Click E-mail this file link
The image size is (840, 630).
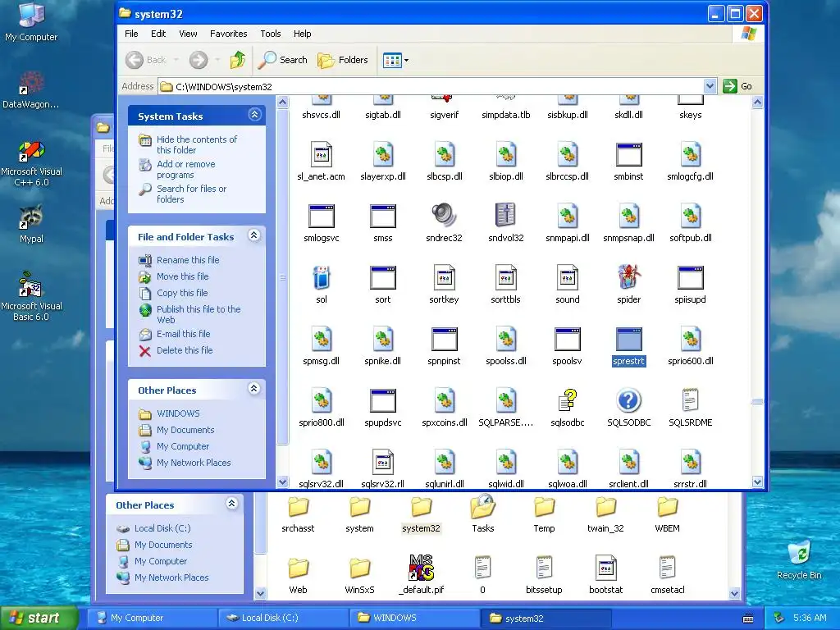pos(183,334)
